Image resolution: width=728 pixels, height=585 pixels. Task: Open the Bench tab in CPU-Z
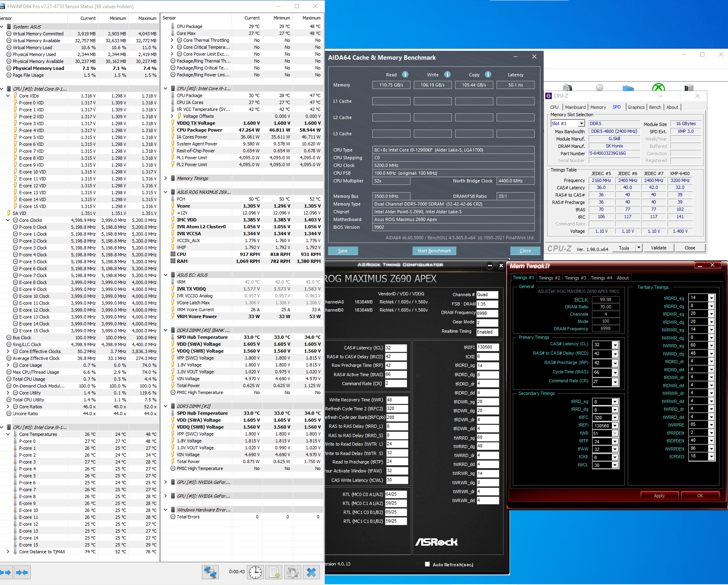coord(655,107)
